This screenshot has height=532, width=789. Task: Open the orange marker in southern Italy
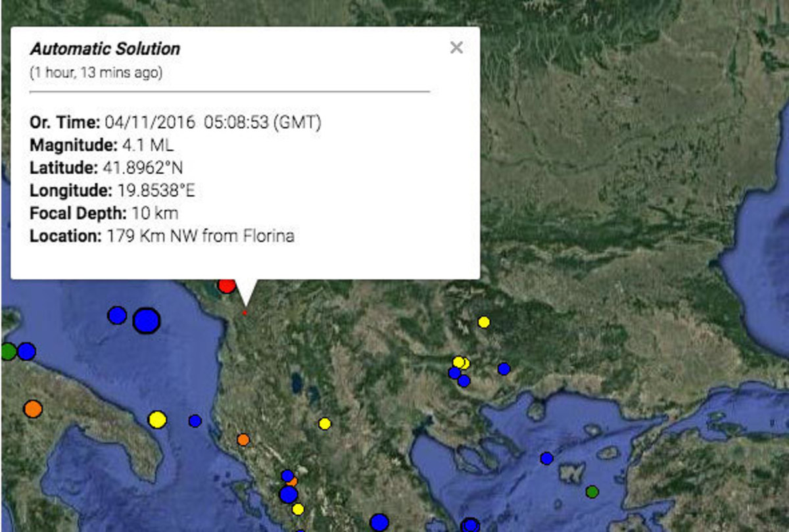32,409
